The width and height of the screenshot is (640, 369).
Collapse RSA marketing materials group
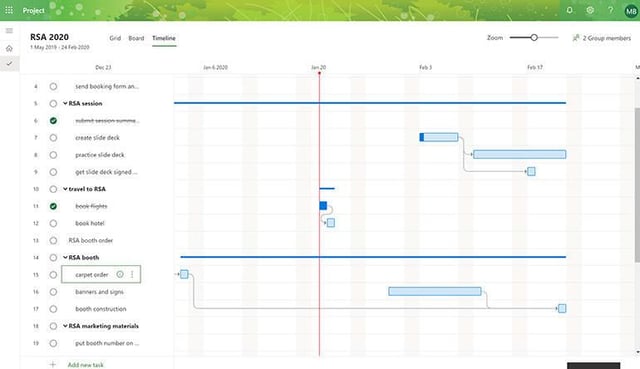coord(65,326)
